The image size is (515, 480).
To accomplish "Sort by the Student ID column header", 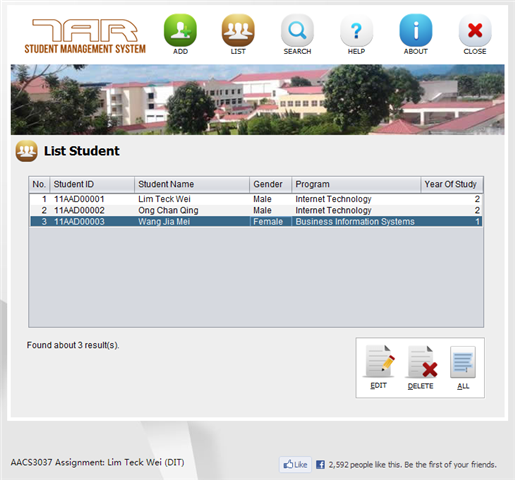I will tap(92, 184).
